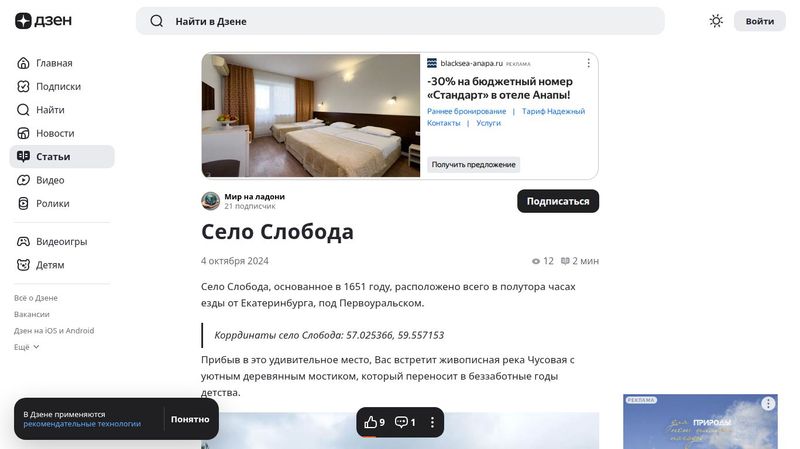Open the hotel ad options menu
800x449 pixels.
point(588,63)
